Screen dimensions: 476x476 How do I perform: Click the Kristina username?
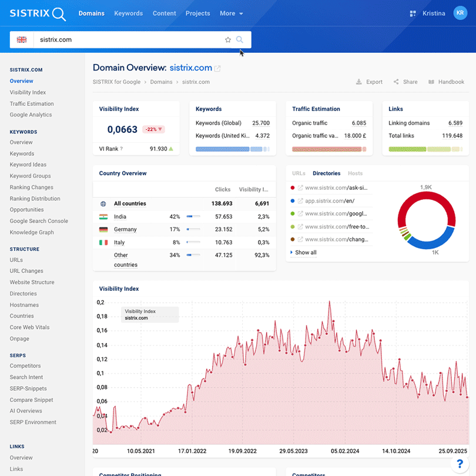tap(434, 14)
